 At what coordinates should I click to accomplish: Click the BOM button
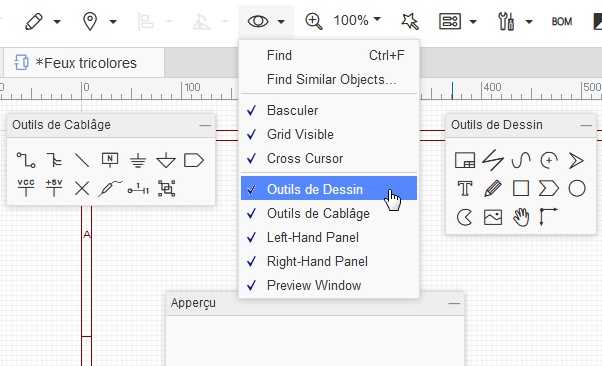click(x=562, y=22)
